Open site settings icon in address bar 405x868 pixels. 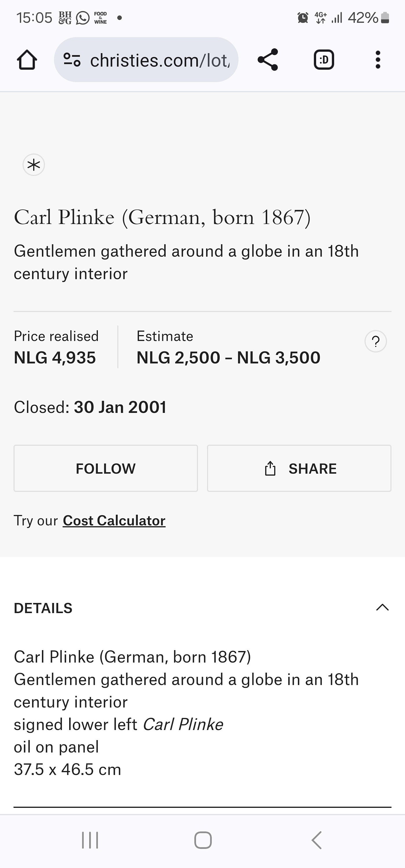(x=72, y=60)
